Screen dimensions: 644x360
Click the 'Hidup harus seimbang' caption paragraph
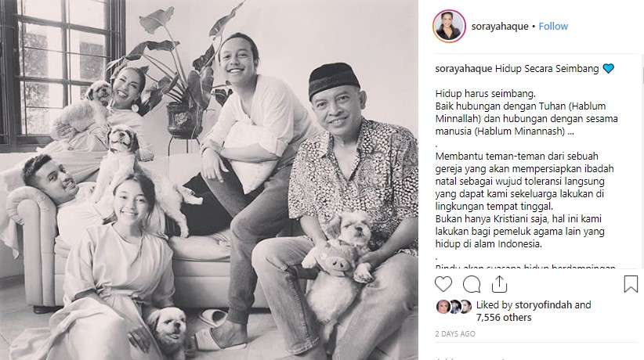click(x=526, y=113)
